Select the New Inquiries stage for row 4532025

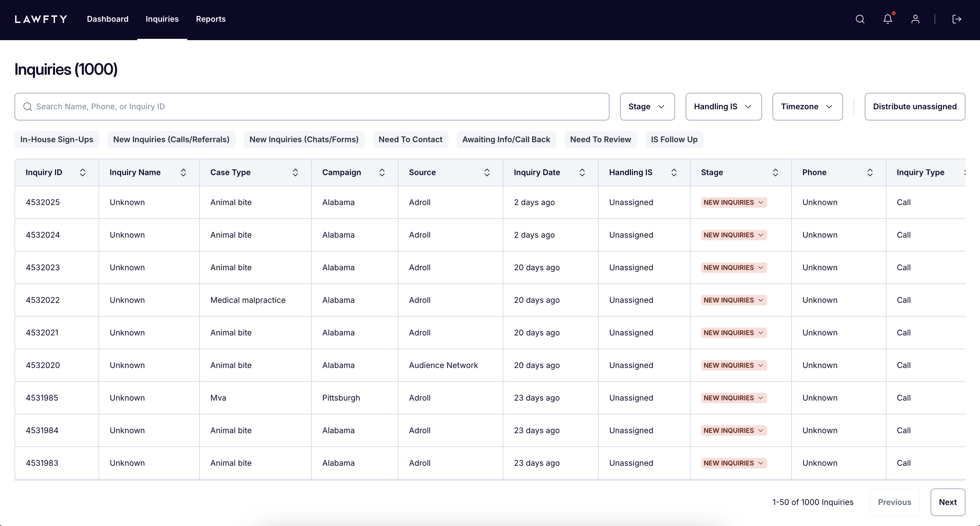[x=733, y=202]
